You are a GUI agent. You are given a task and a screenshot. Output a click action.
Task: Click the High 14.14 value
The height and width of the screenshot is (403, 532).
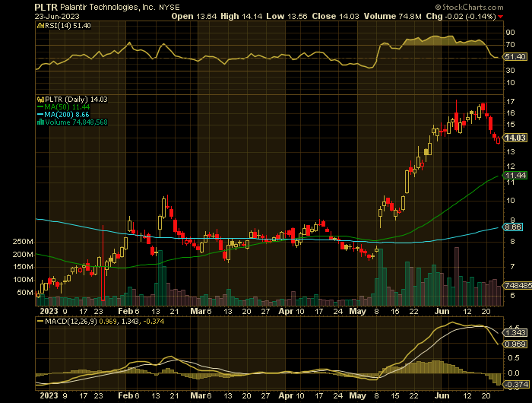241,16
